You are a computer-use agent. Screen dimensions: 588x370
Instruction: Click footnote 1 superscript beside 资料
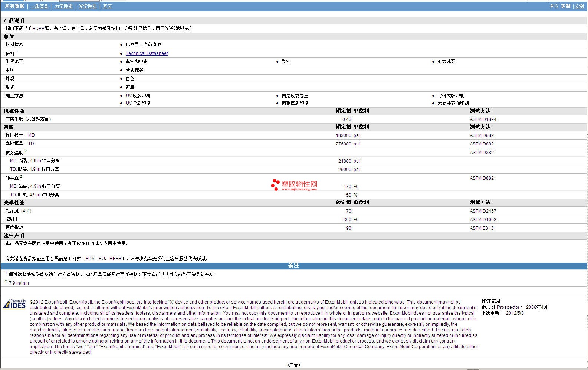tap(17, 52)
